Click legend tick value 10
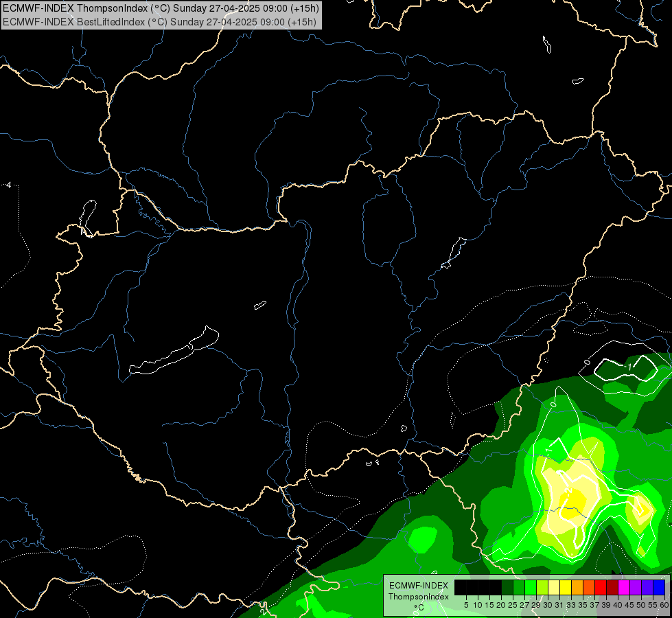This screenshot has width=672, height=618. click(478, 605)
